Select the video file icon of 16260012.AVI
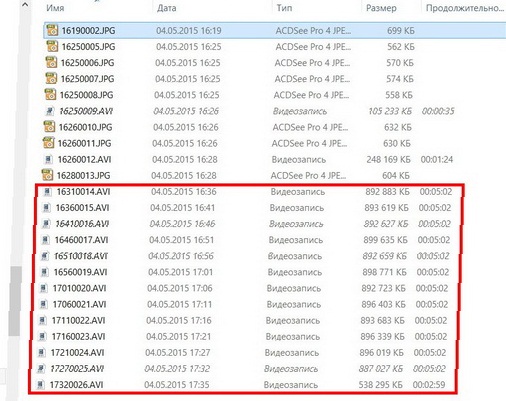Viewport: 506px width, 401px height. coord(48,159)
